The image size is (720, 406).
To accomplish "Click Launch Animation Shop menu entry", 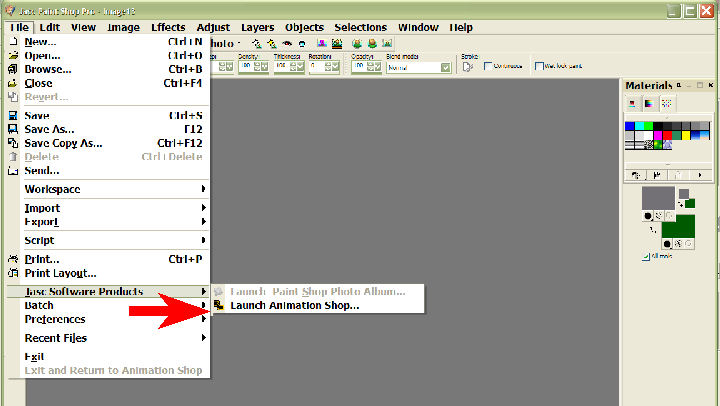I will pos(294,306).
